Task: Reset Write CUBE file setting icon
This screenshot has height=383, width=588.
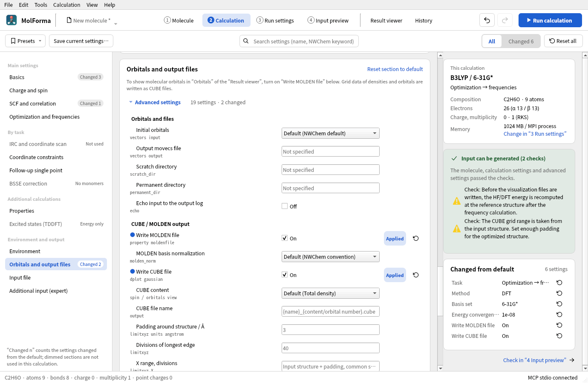Action: (416, 275)
